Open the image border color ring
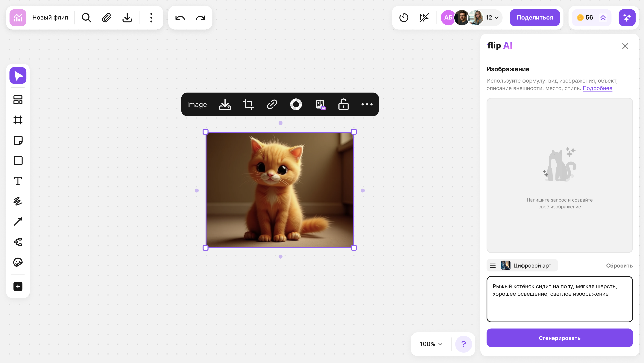This screenshot has width=644, height=363. [x=296, y=104]
